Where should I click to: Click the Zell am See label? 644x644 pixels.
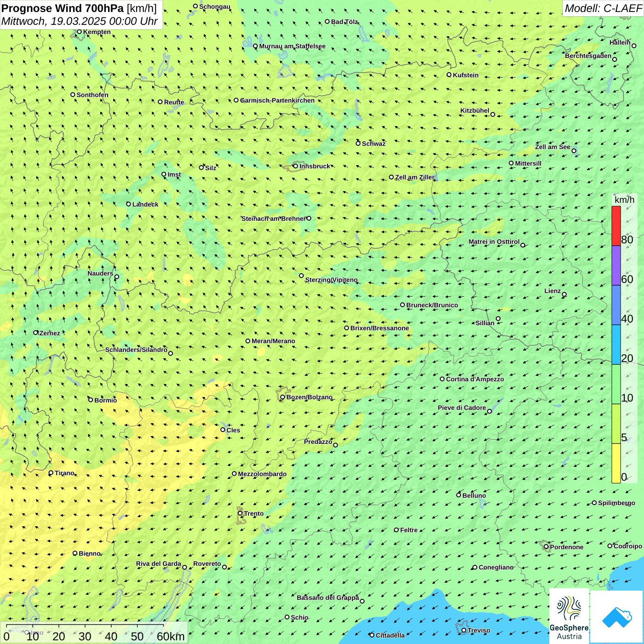(552, 147)
